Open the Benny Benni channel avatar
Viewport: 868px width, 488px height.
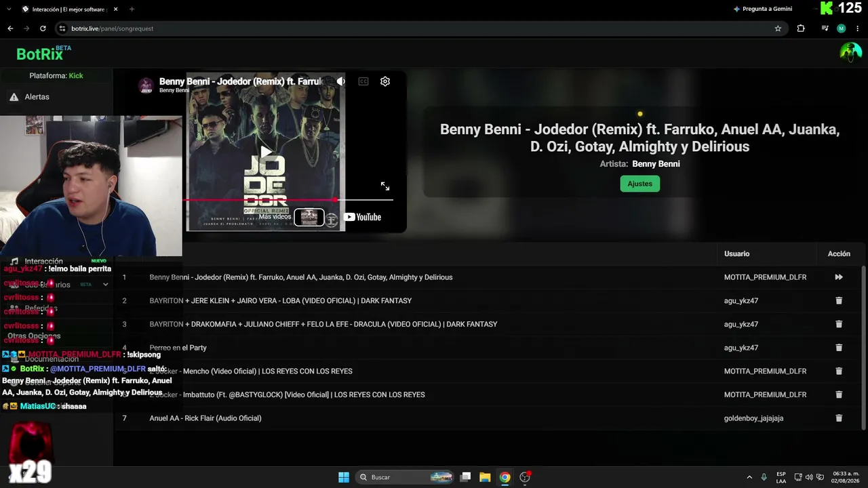146,85
